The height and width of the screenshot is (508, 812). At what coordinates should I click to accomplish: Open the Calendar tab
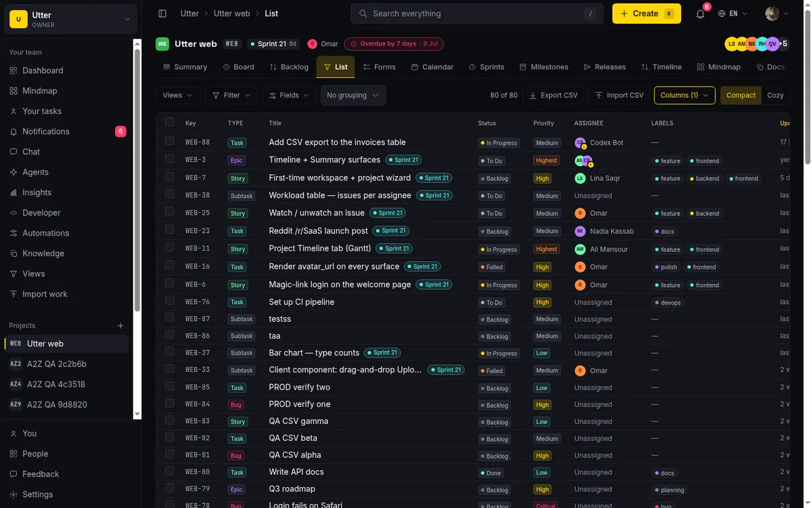pyautogui.click(x=432, y=67)
